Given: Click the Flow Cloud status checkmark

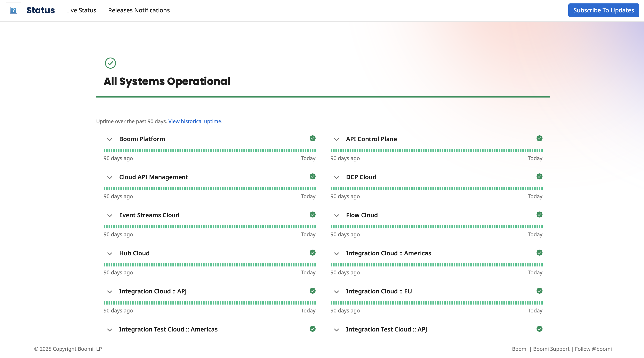Looking at the screenshot, I should (x=539, y=215).
